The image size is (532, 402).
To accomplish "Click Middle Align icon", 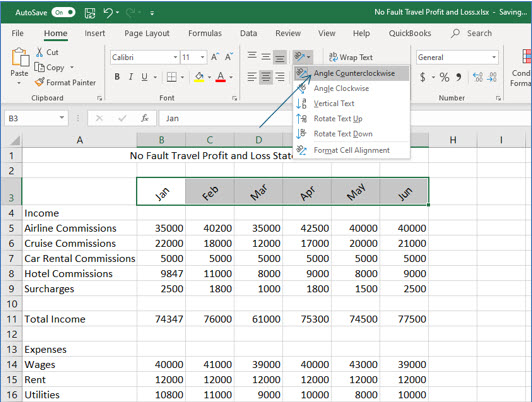I will coord(266,56).
